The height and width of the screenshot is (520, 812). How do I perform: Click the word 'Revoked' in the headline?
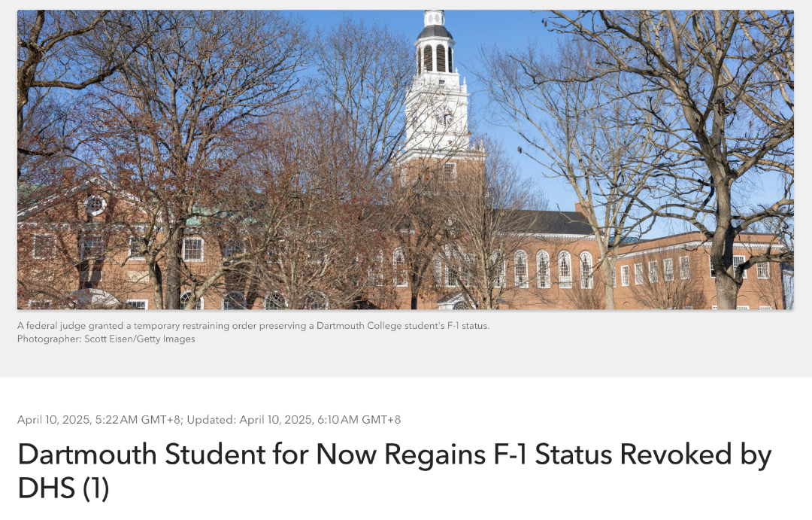[x=676, y=455]
